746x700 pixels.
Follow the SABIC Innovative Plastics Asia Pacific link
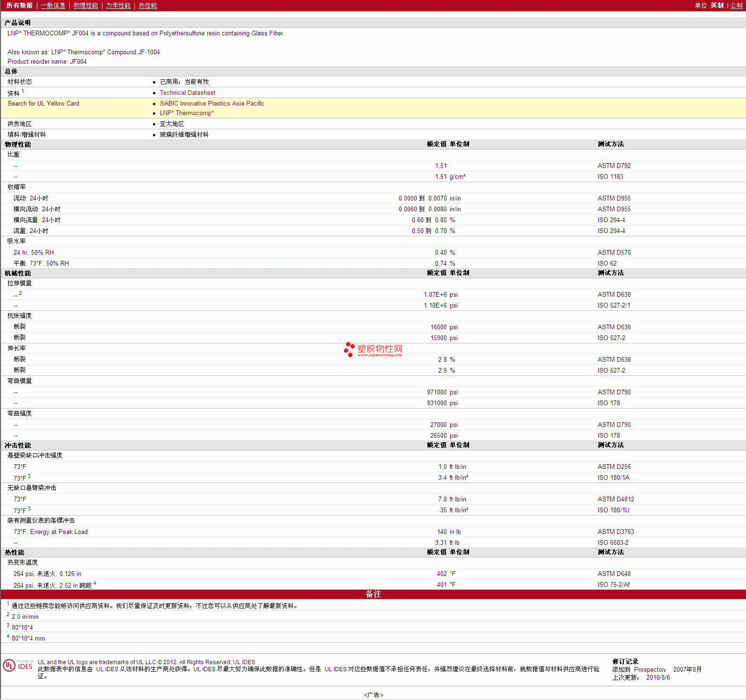pyautogui.click(x=212, y=104)
